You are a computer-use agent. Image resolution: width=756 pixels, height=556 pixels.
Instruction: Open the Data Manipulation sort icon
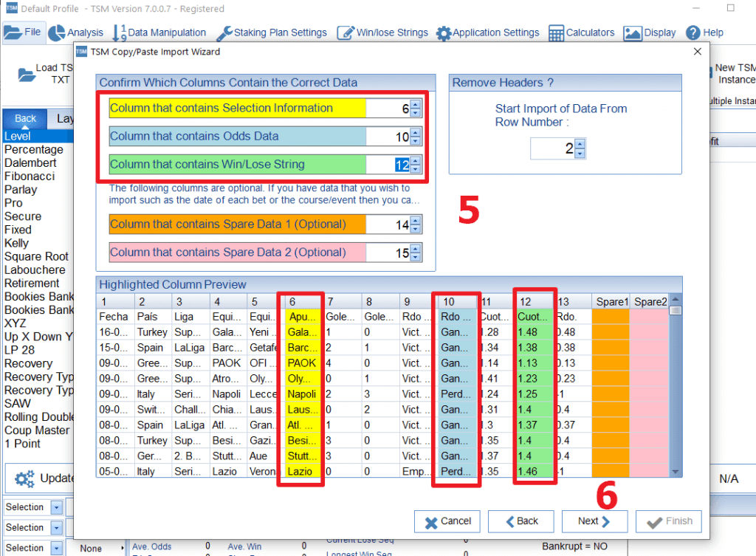click(120, 33)
